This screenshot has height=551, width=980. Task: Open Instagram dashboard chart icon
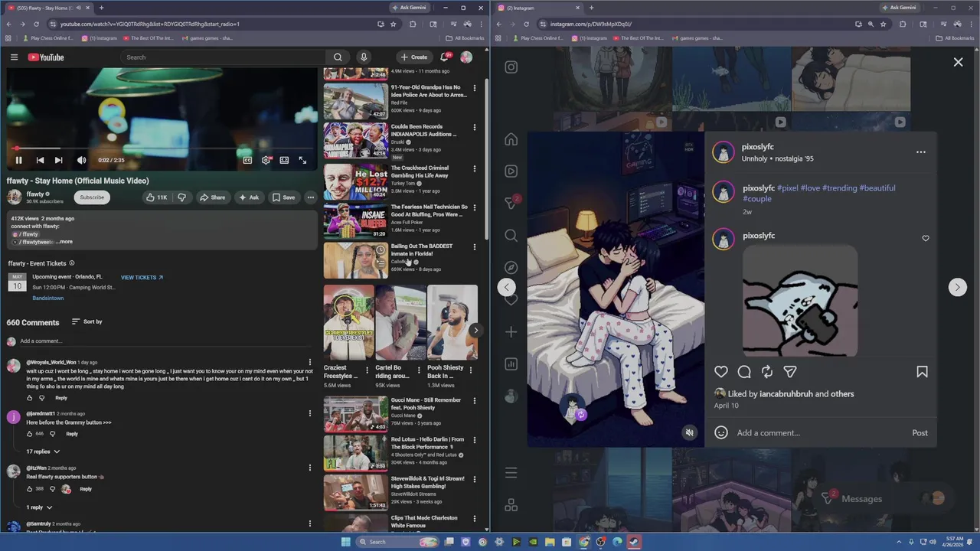[511, 364]
